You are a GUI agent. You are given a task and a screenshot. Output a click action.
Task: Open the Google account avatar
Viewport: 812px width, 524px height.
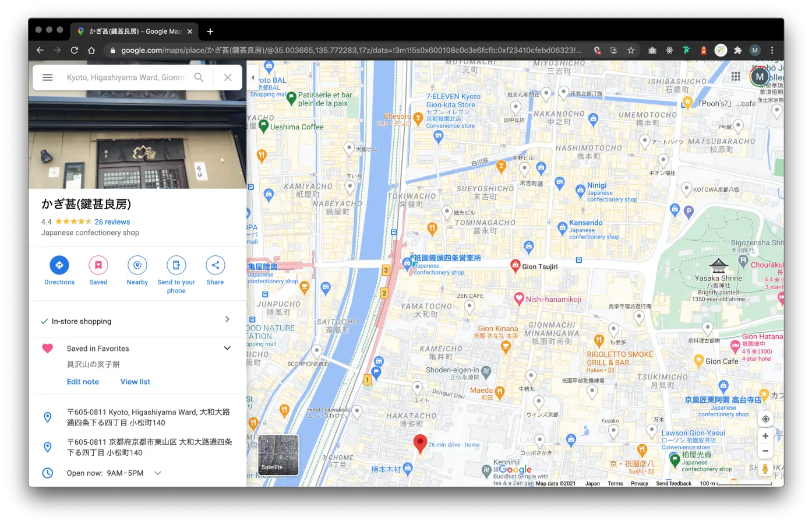pos(760,76)
